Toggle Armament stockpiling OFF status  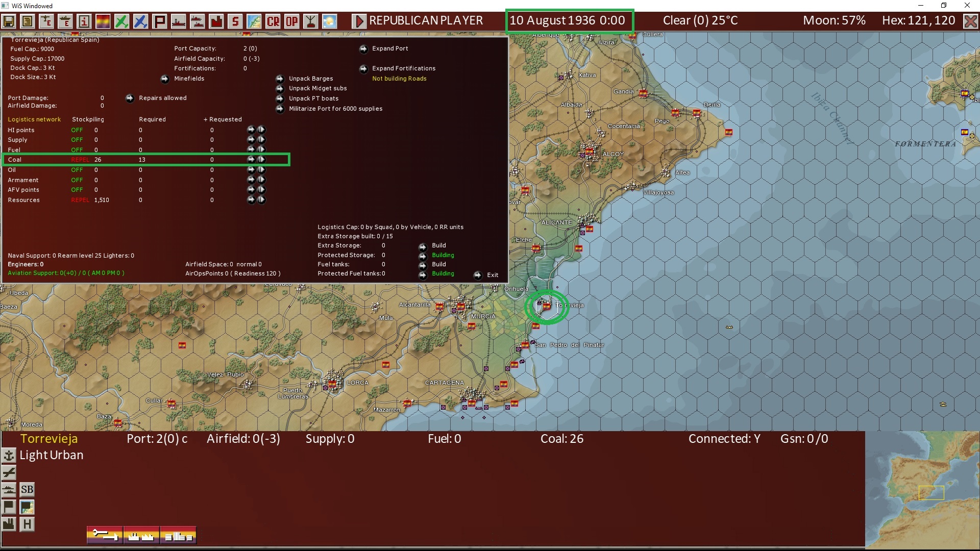pos(77,180)
